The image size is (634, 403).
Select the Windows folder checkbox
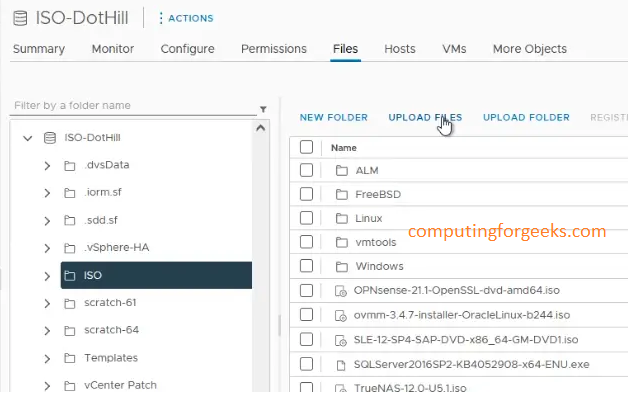(x=307, y=266)
